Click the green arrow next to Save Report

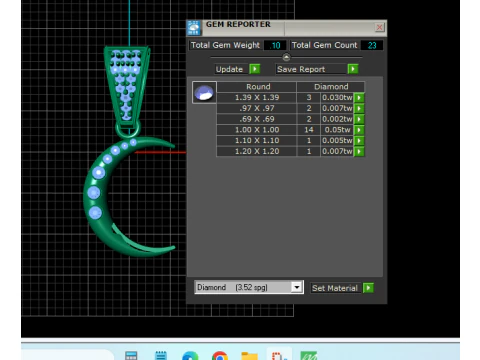pos(353,69)
